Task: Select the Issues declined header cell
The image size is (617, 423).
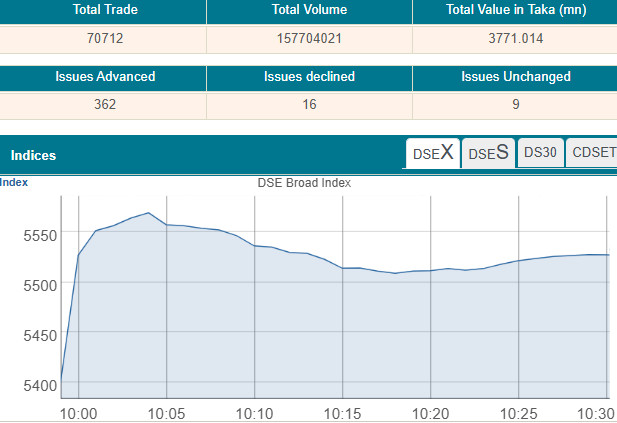Action: pos(309,77)
